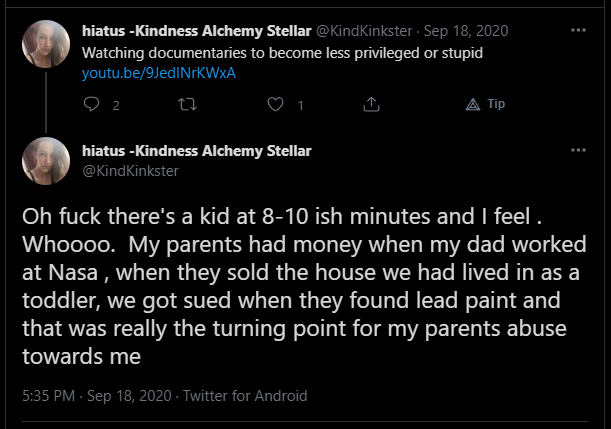Click the second tweet's display name

point(197,151)
